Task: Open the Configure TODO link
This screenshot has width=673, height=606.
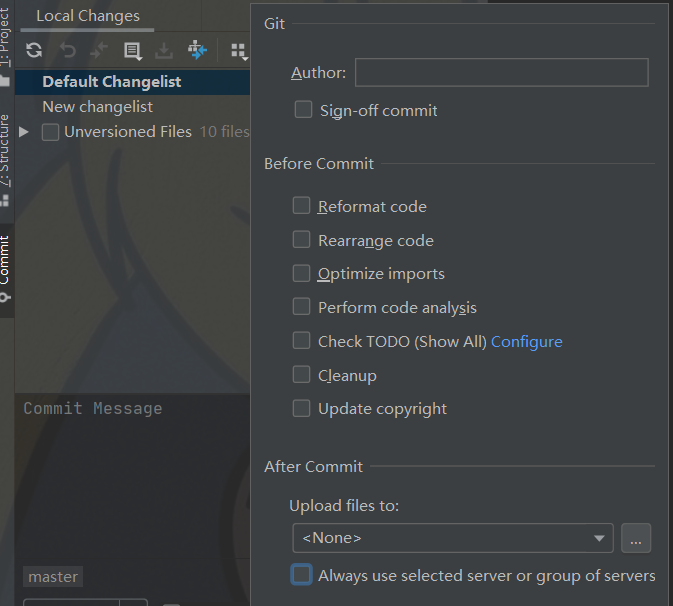Action: (x=527, y=342)
